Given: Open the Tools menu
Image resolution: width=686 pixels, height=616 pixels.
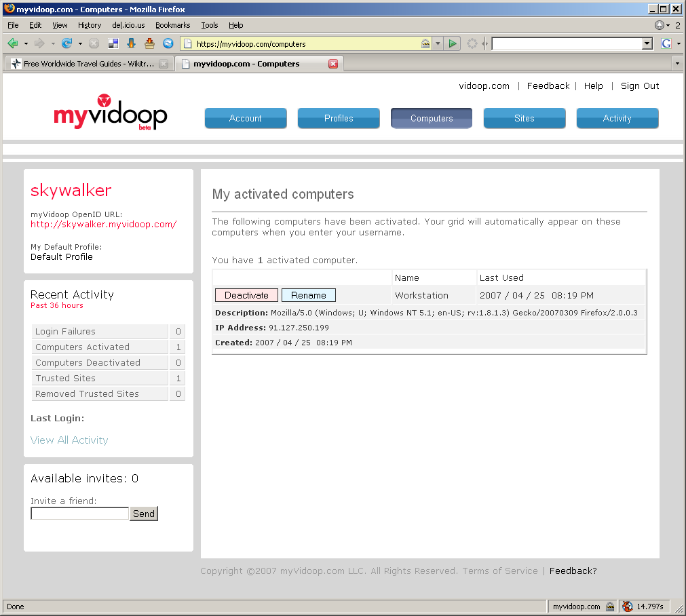Looking at the screenshot, I should [210, 25].
